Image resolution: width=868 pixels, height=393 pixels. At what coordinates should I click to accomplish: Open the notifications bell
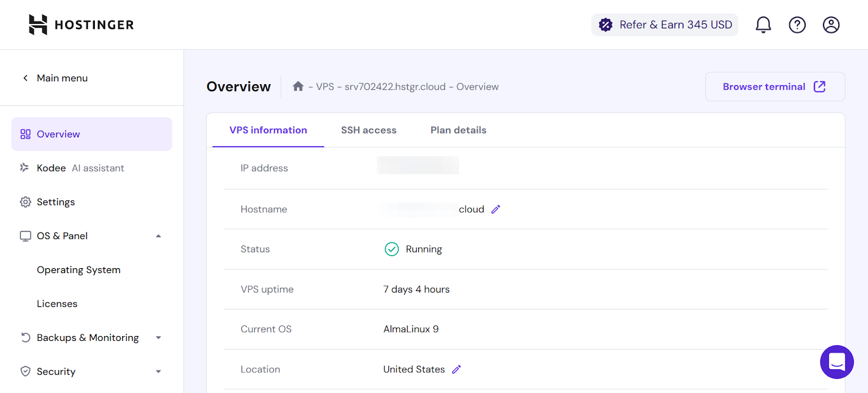point(763,24)
